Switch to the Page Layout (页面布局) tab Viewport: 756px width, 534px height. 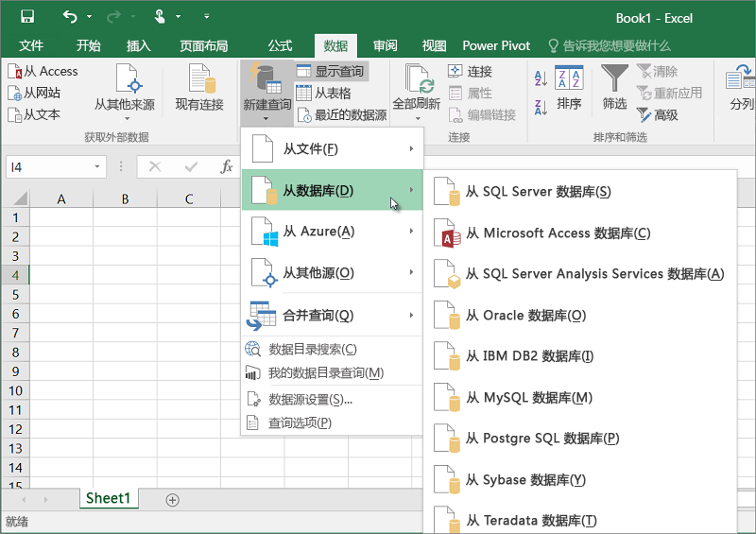[204, 45]
